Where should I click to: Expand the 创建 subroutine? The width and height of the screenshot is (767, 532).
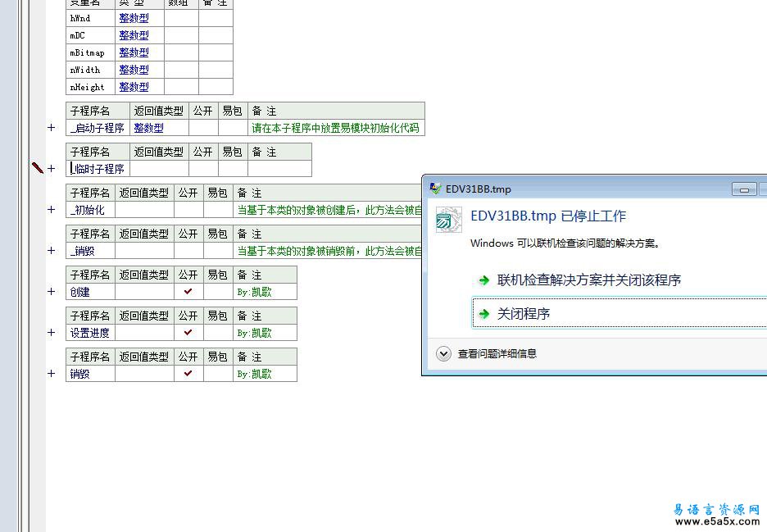pyautogui.click(x=52, y=292)
